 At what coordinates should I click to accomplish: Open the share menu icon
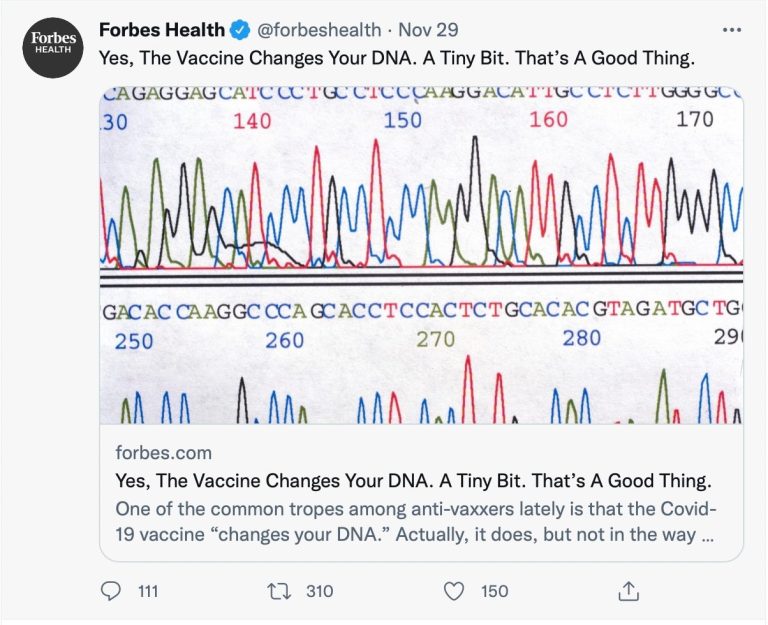pos(628,591)
